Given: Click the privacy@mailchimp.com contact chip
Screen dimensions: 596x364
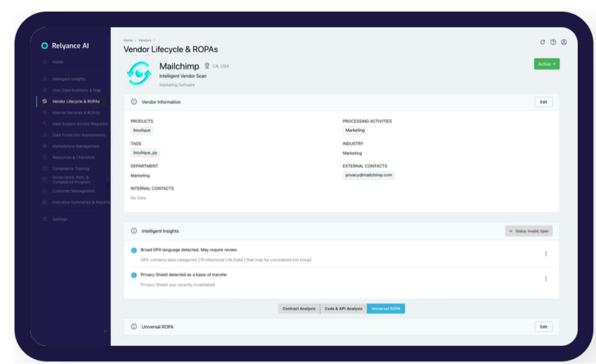Looking at the screenshot, I should point(369,175).
